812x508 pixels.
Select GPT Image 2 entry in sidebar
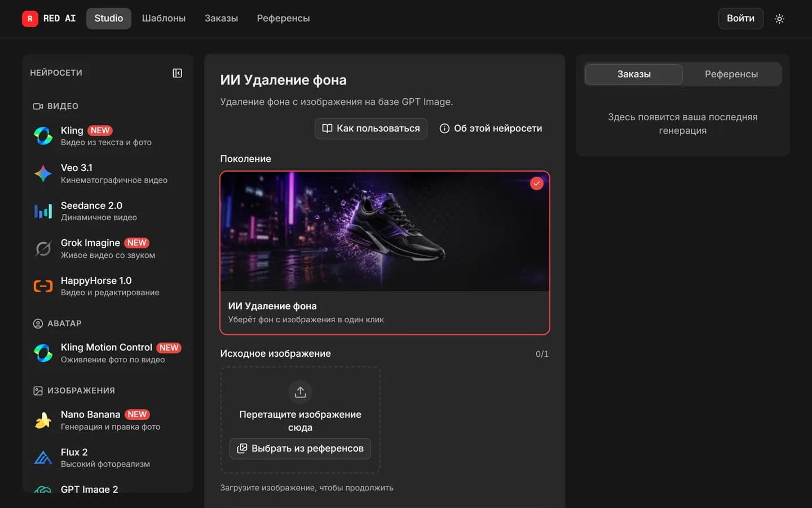click(x=107, y=488)
